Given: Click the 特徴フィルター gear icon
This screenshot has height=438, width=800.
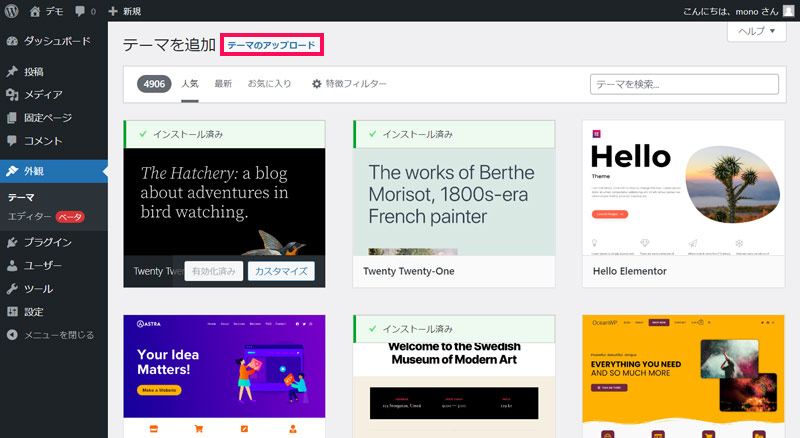Looking at the screenshot, I should 317,84.
